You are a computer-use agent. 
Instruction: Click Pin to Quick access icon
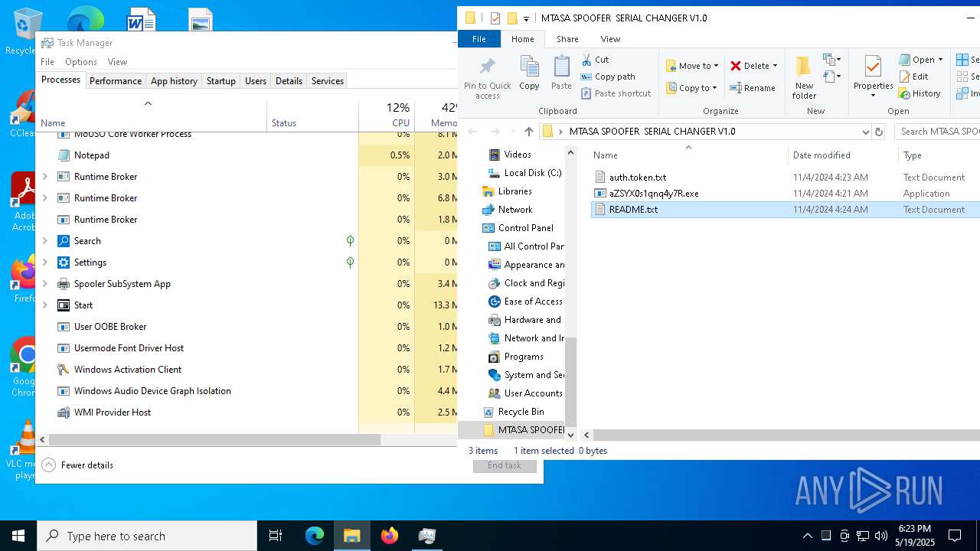[487, 78]
